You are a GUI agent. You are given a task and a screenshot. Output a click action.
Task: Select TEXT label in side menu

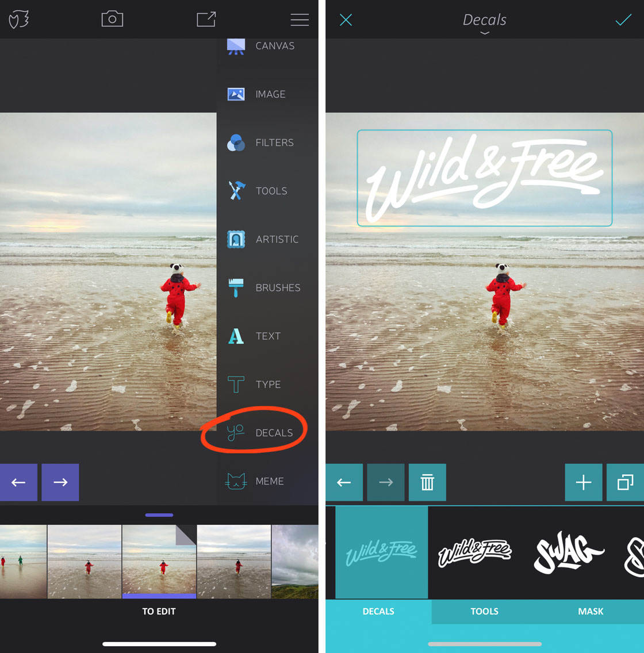coord(268,336)
